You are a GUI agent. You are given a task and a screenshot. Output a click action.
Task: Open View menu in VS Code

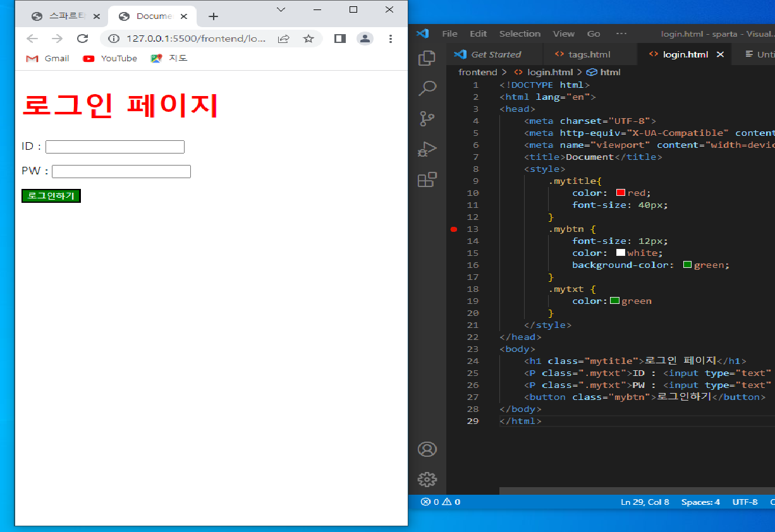[564, 33]
